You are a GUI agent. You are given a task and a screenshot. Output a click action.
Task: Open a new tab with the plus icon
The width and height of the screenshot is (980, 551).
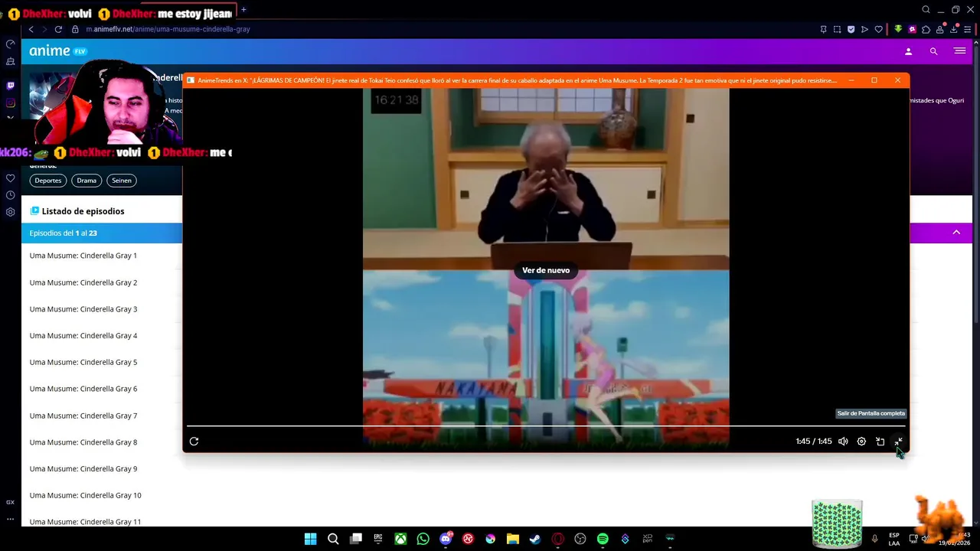coord(243,10)
